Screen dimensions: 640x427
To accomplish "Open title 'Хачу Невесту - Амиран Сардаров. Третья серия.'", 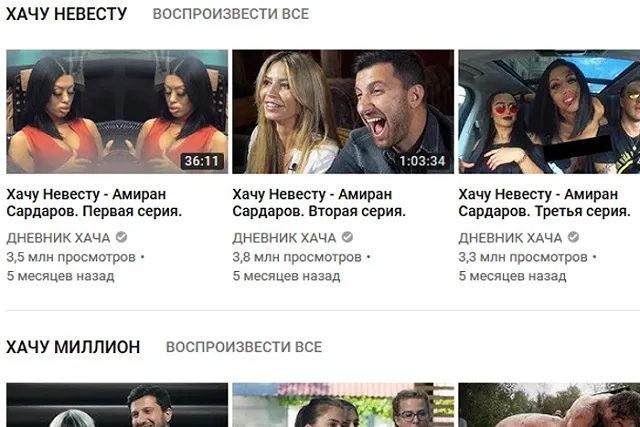I will pyautogui.click(x=544, y=203).
